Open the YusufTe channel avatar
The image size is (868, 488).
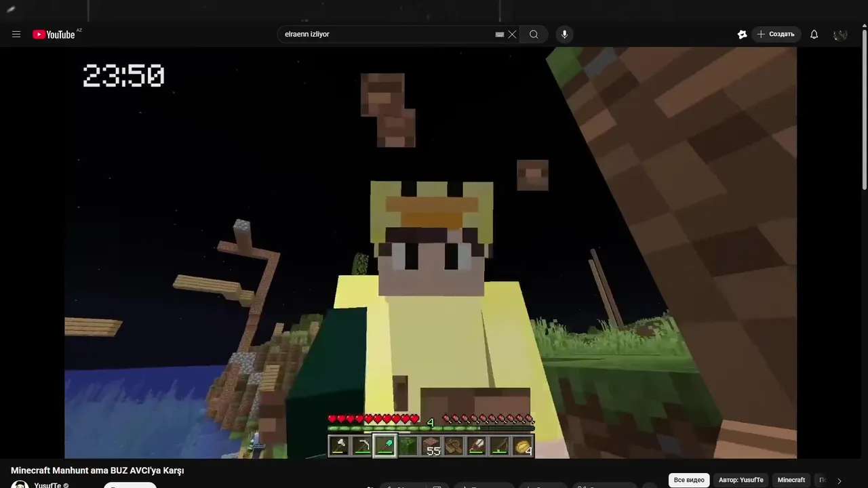20,485
